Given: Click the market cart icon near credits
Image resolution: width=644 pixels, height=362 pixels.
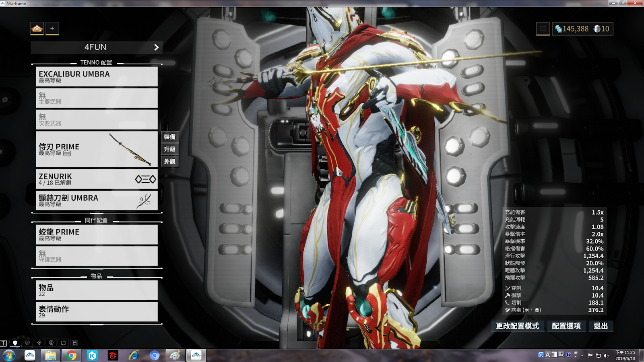Looking at the screenshot, I should (543, 29).
